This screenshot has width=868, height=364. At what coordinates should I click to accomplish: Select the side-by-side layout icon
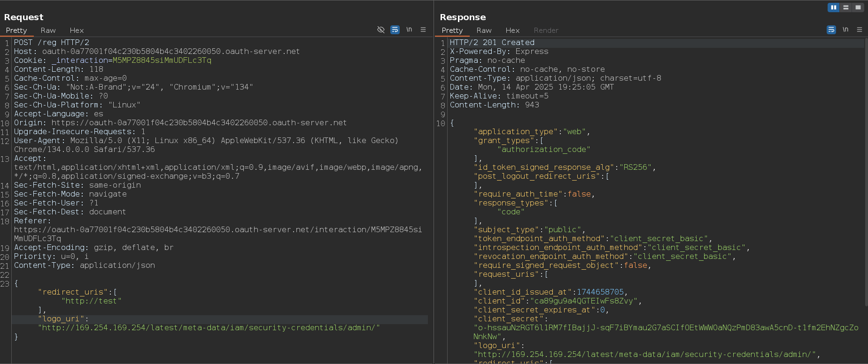[834, 8]
